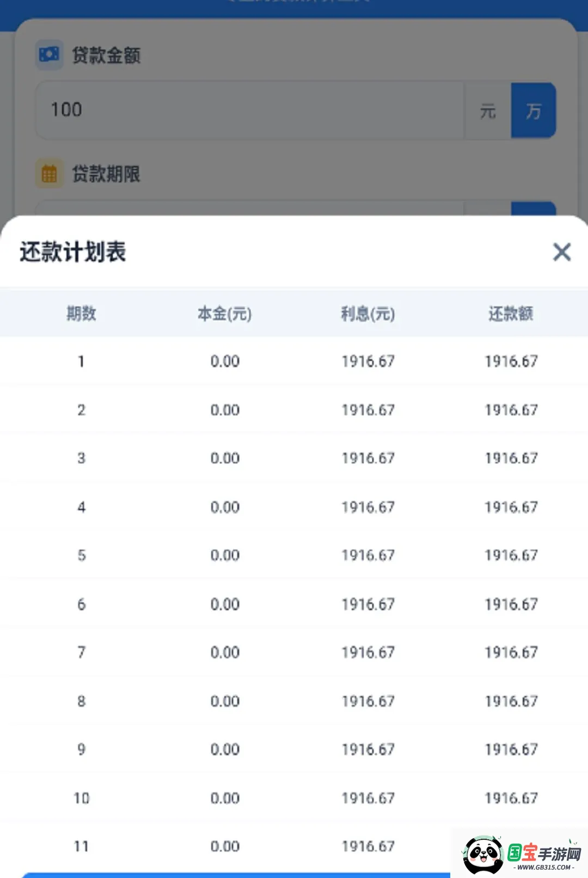The width and height of the screenshot is (588, 878).
Task: Click the 利息(元) column header
Action: coord(368,314)
